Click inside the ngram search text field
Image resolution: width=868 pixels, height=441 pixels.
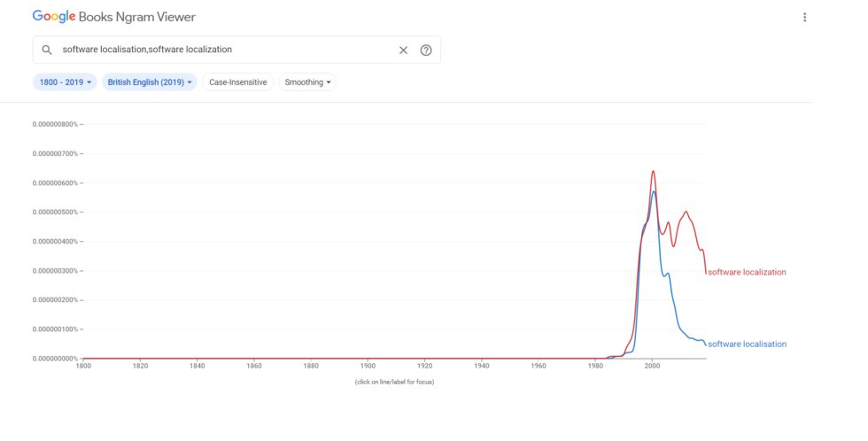(x=221, y=50)
